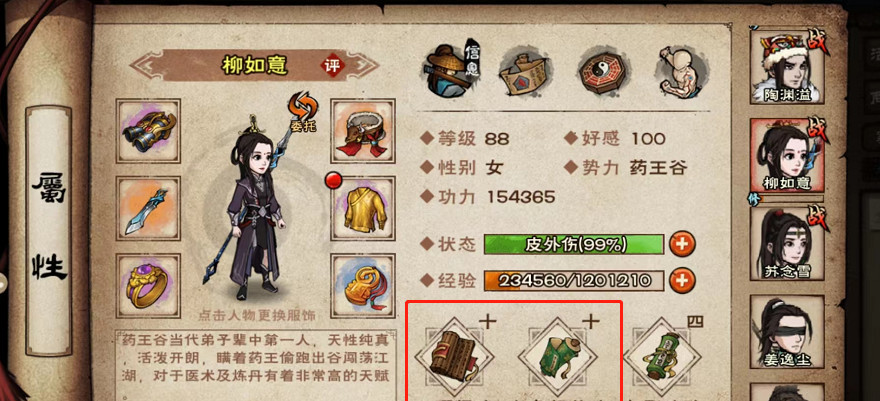880x401 pixels.
Task: Select the blue dagger weapon slot
Action: point(149,209)
